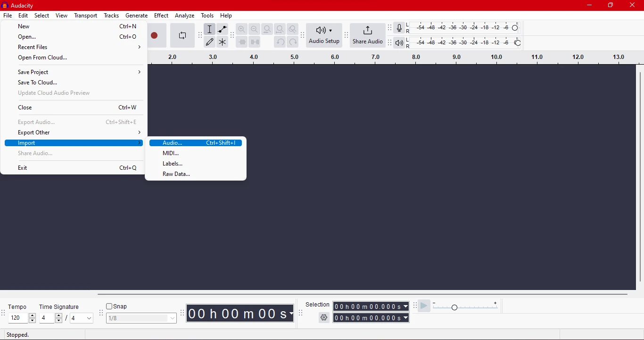Screen dimensions: 644x340
Task: Expand the Export Other submenu
Action: pos(74,133)
